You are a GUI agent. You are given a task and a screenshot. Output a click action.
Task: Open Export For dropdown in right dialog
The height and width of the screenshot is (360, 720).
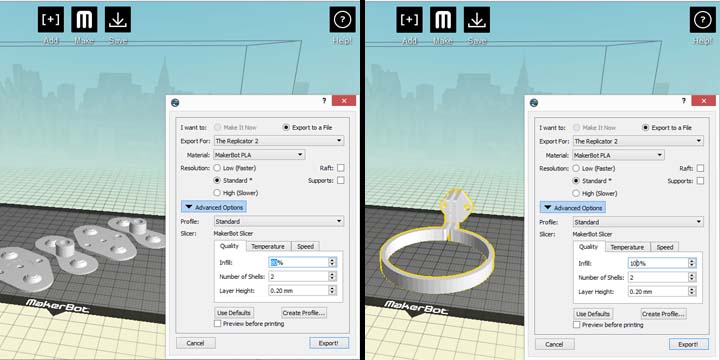click(x=638, y=141)
